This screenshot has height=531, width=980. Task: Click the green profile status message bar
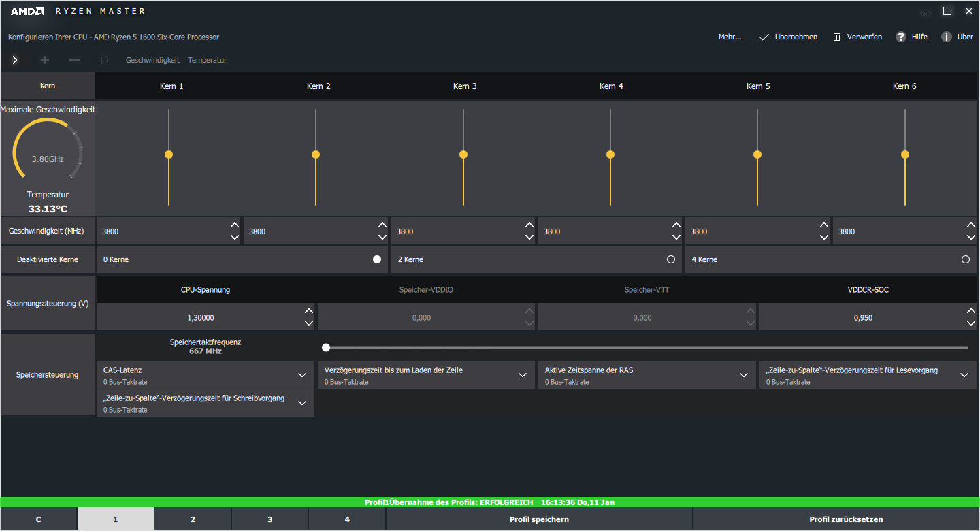click(x=490, y=502)
